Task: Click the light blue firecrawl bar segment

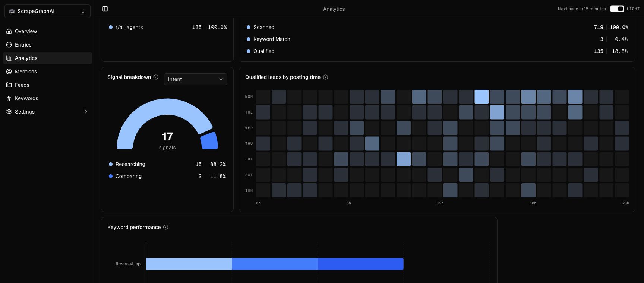Action: [189, 264]
